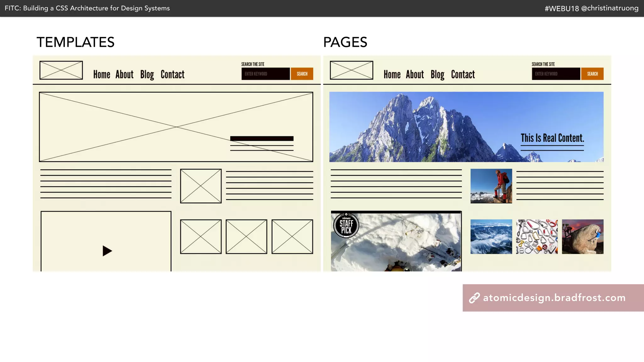Click the red-jacket hiker thumbnail
This screenshot has height=362, width=644.
click(x=491, y=186)
